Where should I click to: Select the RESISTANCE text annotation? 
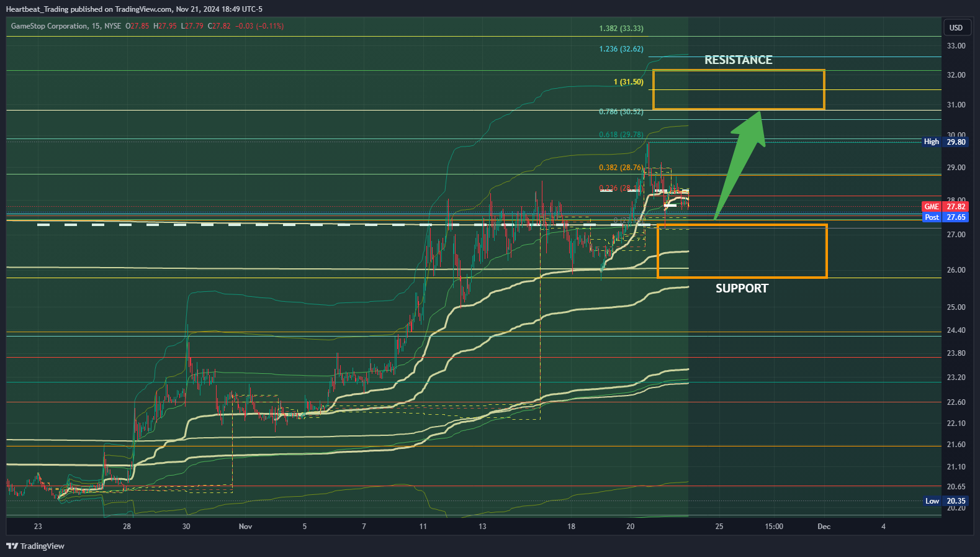point(739,60)
